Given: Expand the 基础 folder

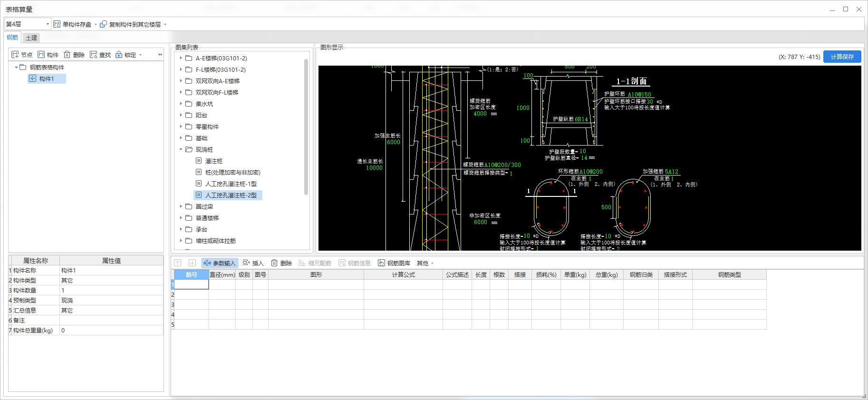Looking at the screenshot, I should (x=181, y=138).
